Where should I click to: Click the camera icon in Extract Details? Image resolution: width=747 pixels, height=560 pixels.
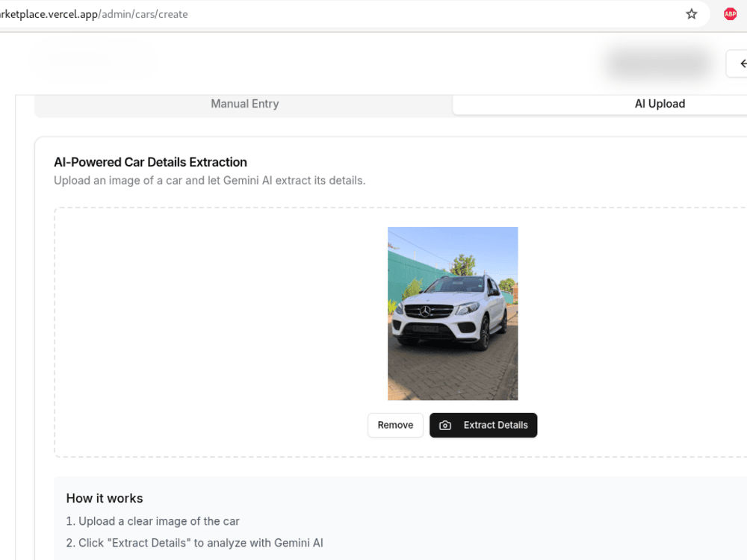click(x=445, y=426)
